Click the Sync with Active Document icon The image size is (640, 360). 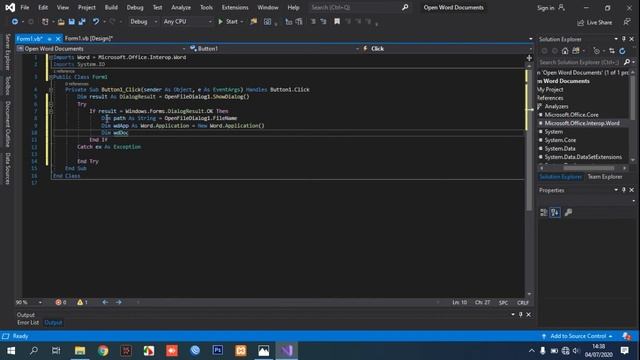611,51
